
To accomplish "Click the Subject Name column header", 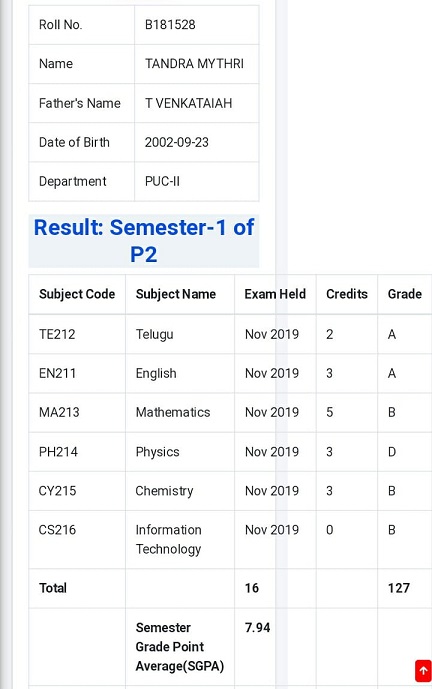I will (x=176, y=294).
